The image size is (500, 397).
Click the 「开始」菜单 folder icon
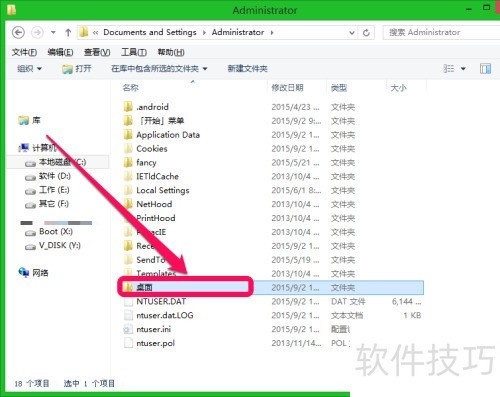128,121
